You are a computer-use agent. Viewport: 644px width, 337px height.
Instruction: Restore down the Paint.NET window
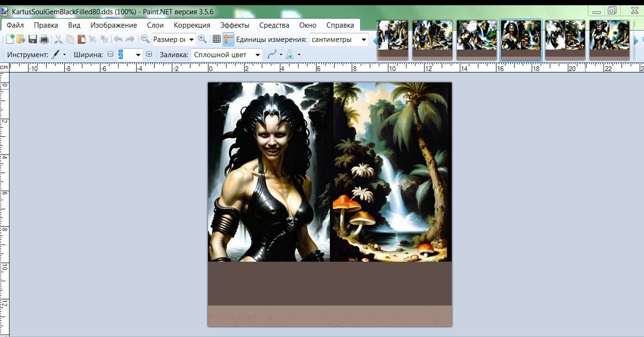612,10
